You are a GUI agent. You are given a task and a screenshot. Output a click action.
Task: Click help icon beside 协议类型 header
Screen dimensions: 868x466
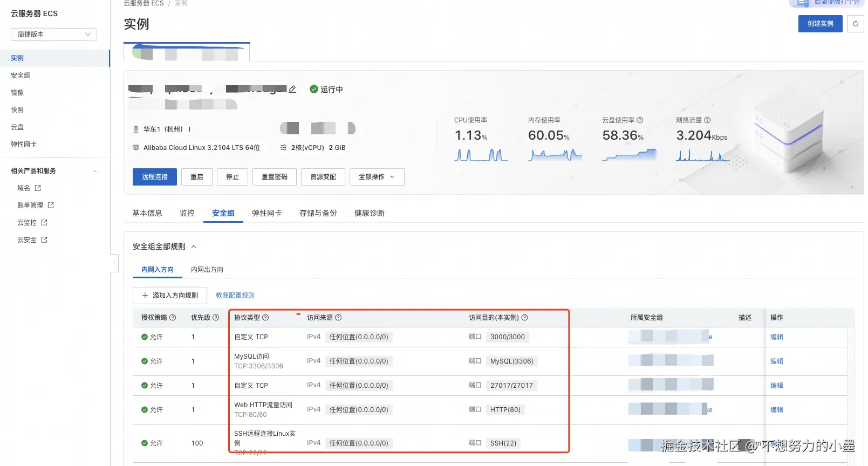(265, 318)
